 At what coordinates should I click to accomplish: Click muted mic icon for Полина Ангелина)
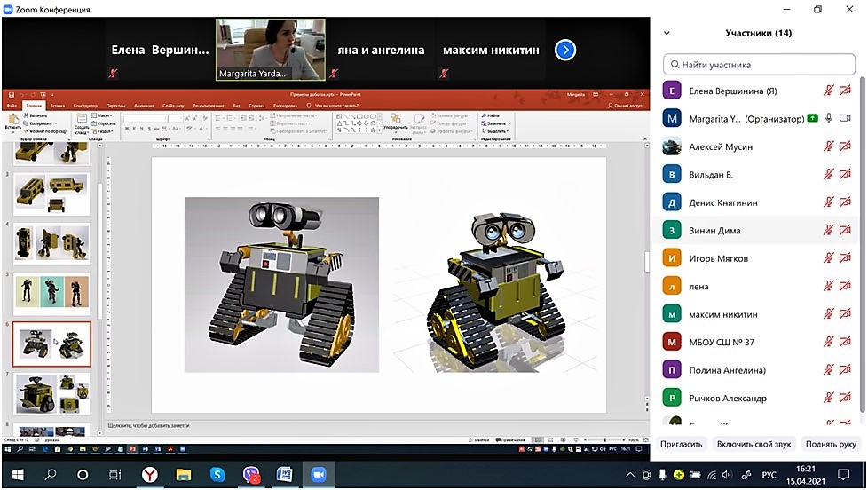(829, 370)
